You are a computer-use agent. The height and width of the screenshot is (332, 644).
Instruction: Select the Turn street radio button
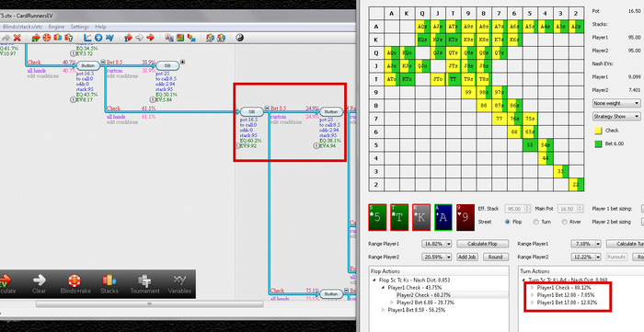(x=536, y=222)
